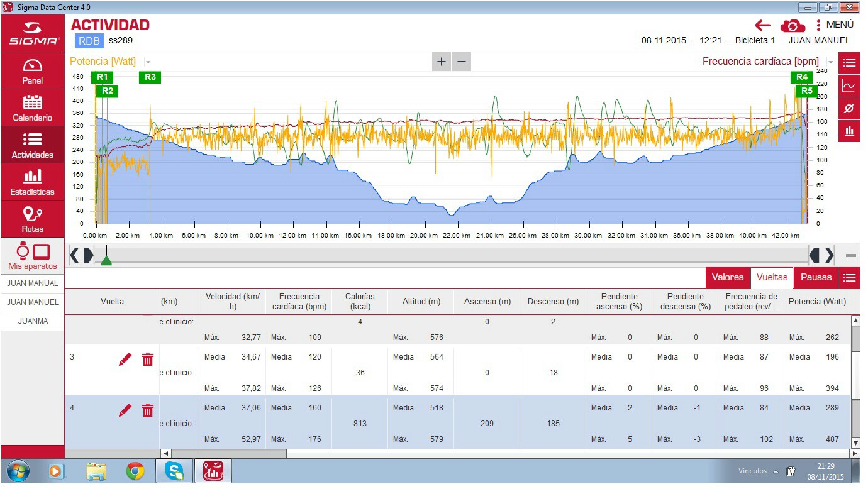The image size is (868, 489).
Task: Select the R3 lap marker on chart
Action: [150, 77]
